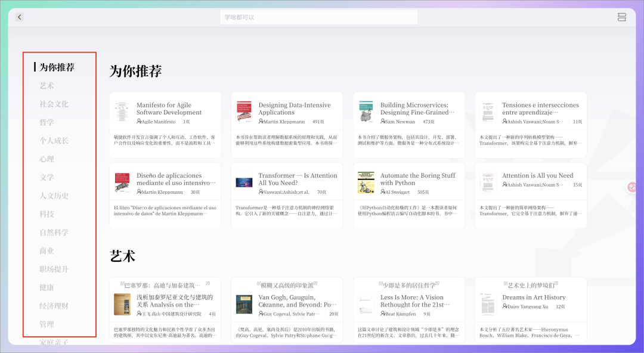Select 为你推荐 in the sidebar
This screenshot has height=353, width=644.
click(57, 67)
